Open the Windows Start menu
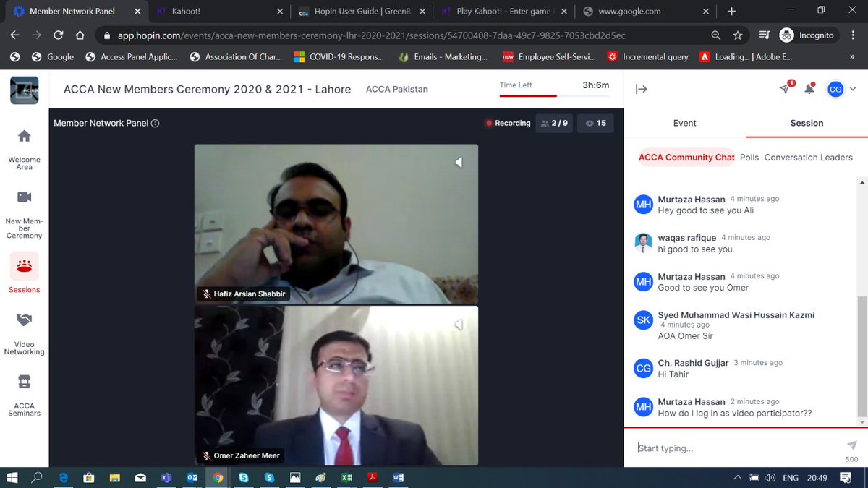 (12, 477)
